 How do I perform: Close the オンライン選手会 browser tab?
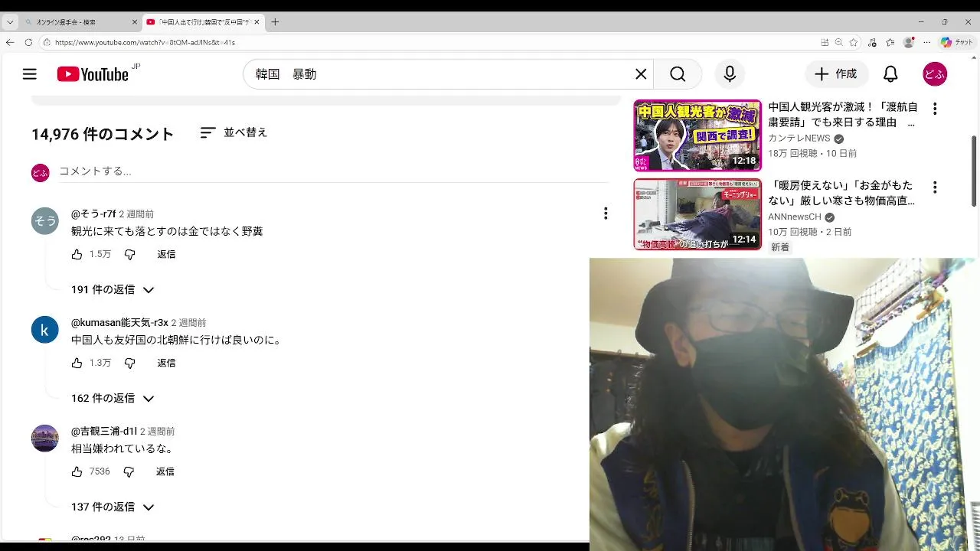(x=134, y=22)
